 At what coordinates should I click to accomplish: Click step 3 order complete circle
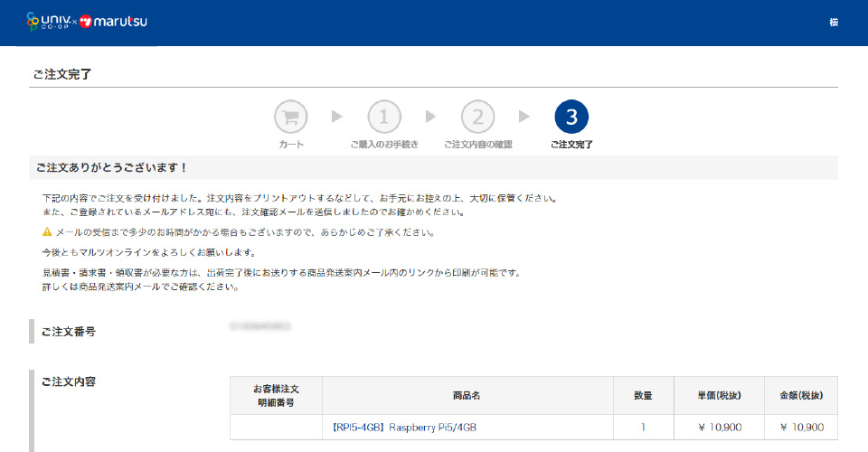pos(571,117)
